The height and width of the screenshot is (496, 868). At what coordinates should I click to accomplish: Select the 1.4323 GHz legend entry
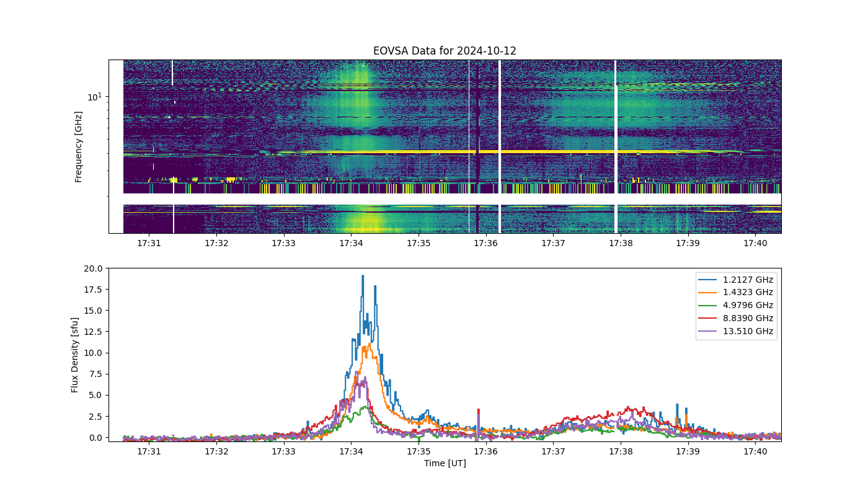coord(736,293)
